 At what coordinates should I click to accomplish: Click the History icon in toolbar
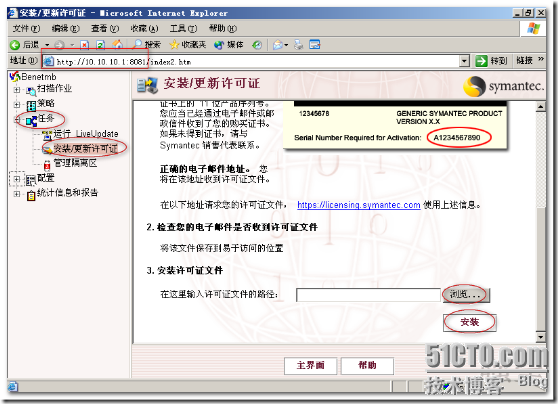click(257, 45)
